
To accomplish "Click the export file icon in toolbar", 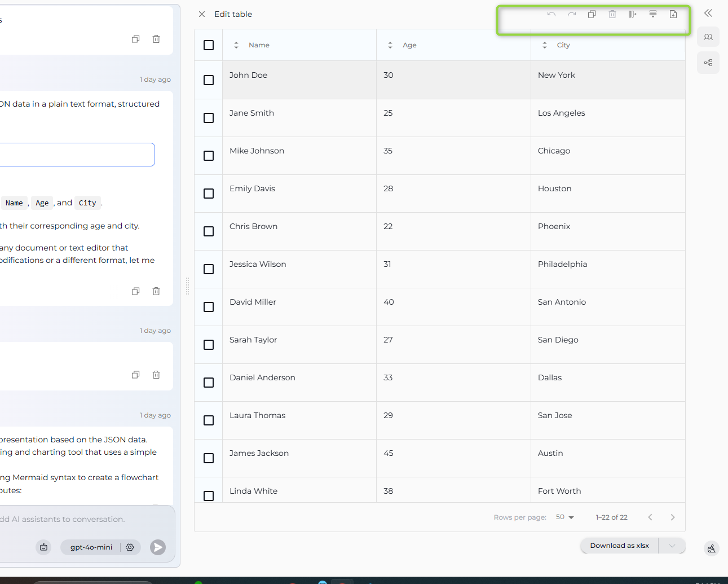I will [x=673, y=14].
